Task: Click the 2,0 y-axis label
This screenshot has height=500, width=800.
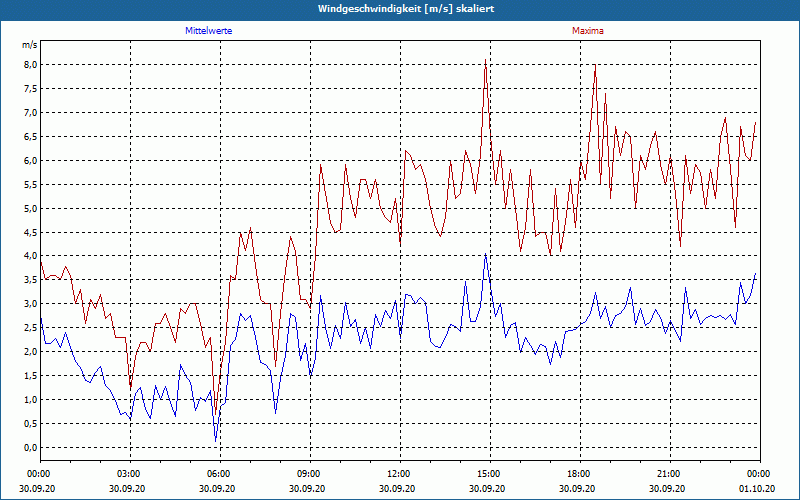Action: coord(29,352)
